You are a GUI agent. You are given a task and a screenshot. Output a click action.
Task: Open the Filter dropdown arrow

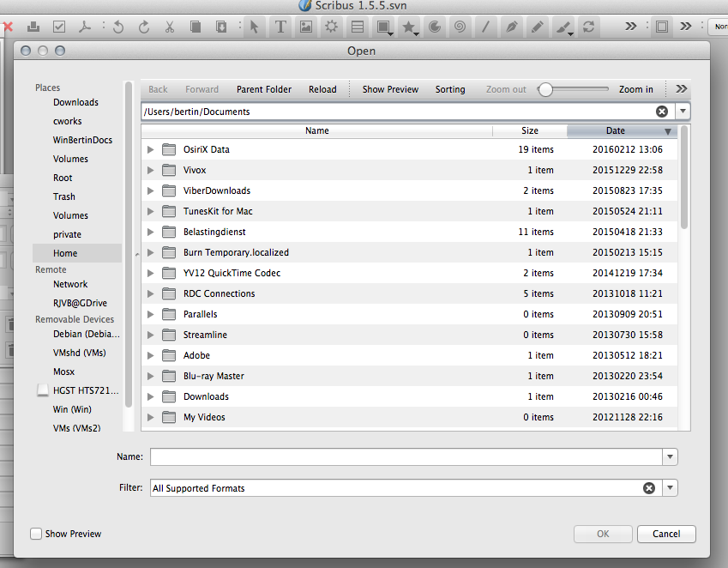[x=670, y=488]
